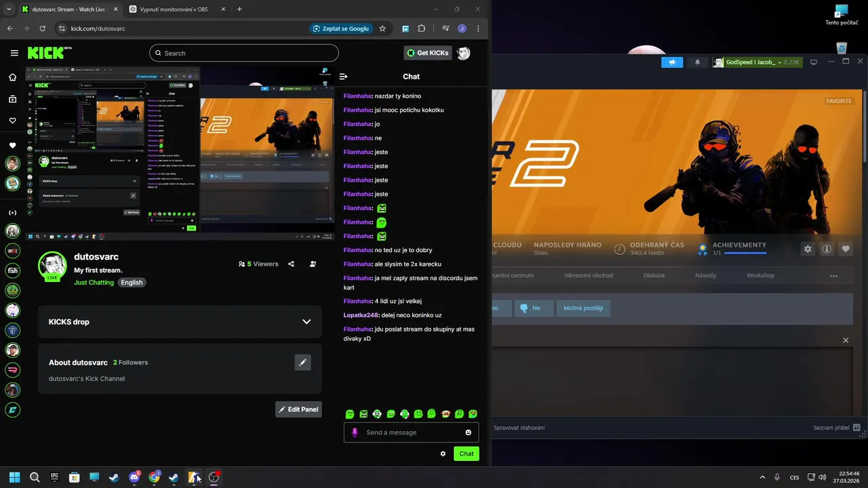868x488 pixels.
Task: Open taskbar volume control
Action: tap(822, 477)
